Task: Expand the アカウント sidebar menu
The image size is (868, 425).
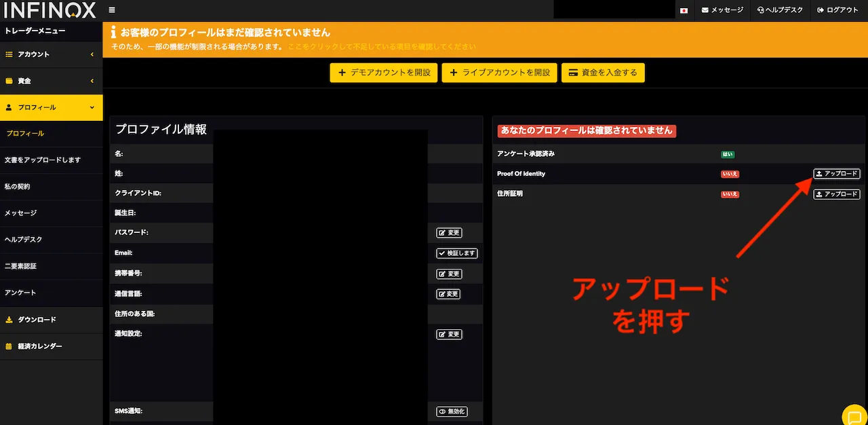Action: pos(52,54)
